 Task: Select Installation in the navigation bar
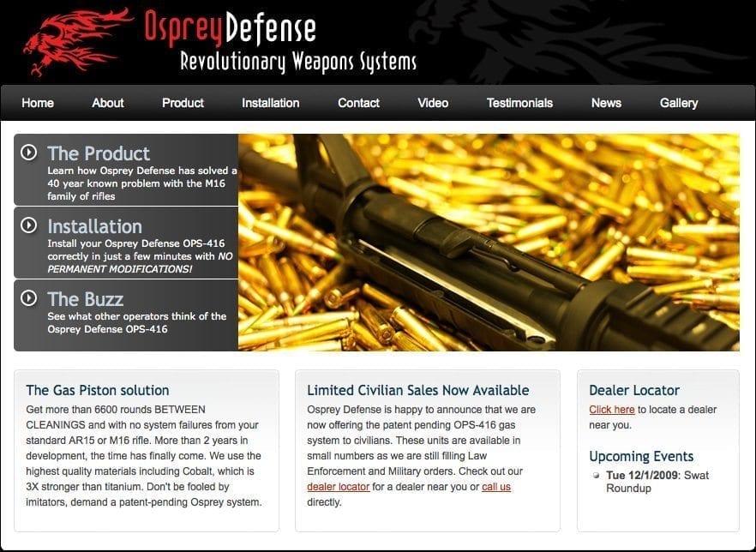point(271,103)
